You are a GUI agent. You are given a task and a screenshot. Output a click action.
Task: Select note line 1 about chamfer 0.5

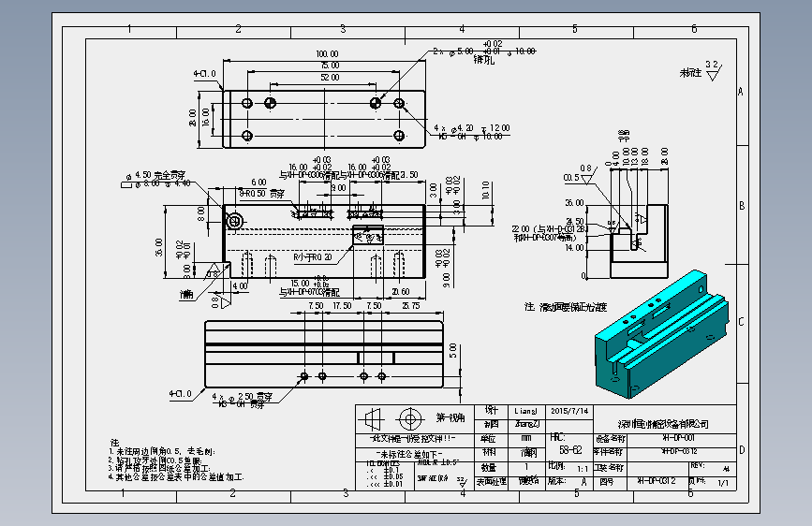[x=162, y=452]
